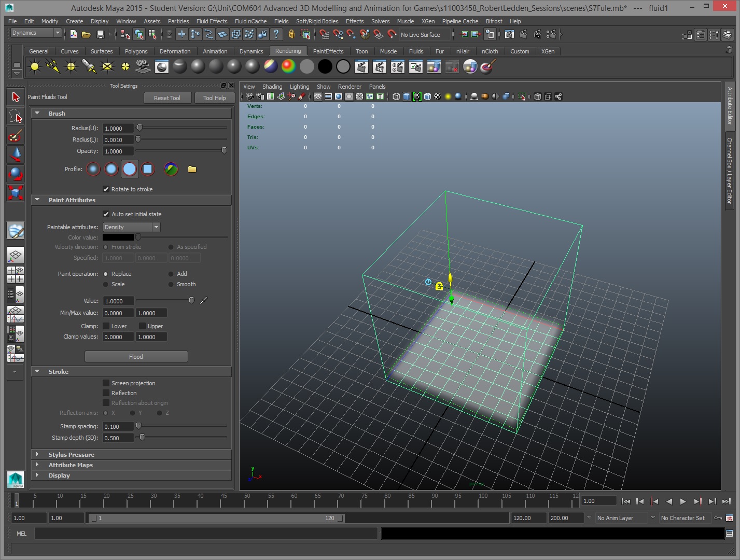Create an area light from the shelf

(x=107, y=66)
